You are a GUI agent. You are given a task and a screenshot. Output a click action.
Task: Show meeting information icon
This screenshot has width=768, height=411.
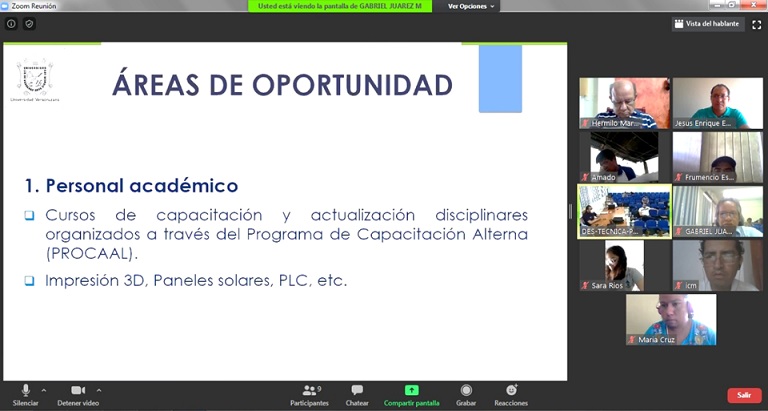tap(12, 24)
